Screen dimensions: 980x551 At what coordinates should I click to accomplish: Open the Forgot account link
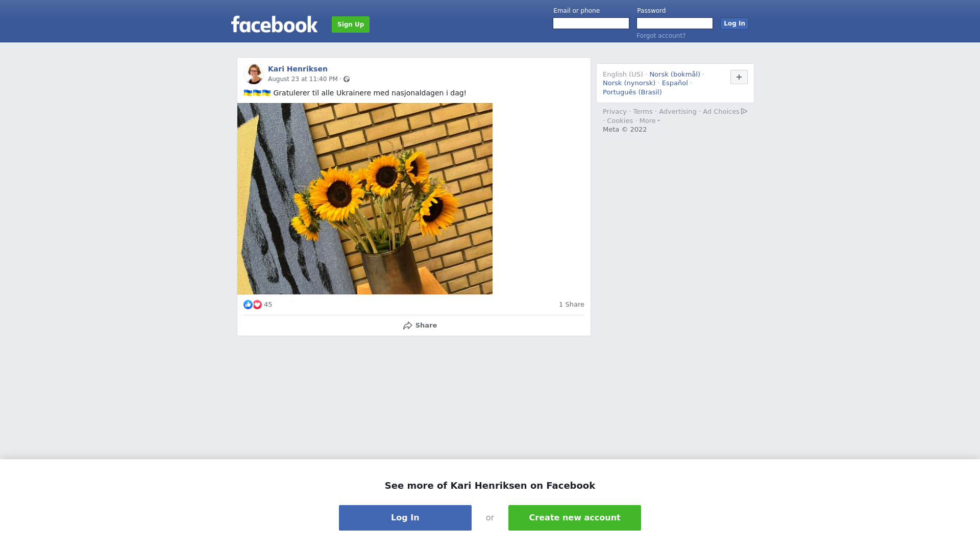tap(661, 36)
